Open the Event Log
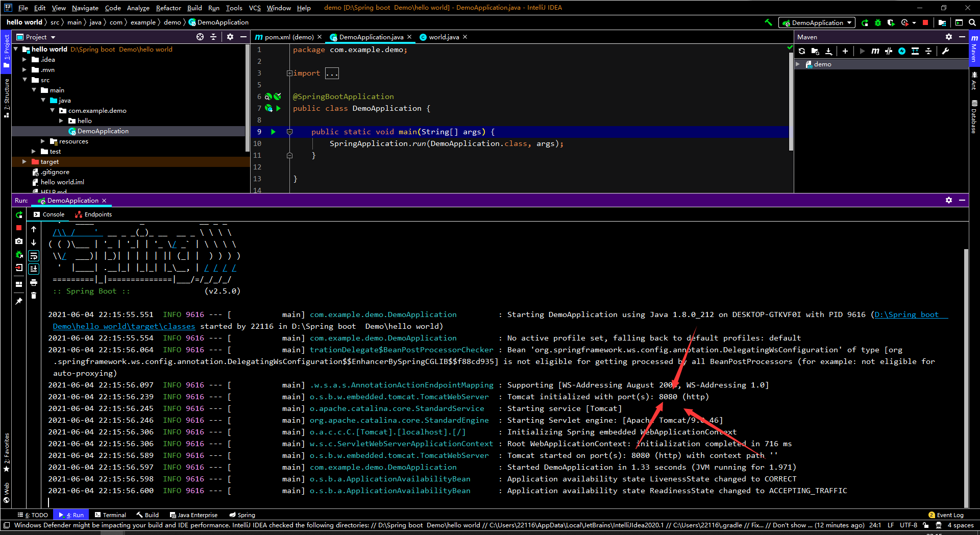This screenshot has width=980, height=535. click(946, 515)
